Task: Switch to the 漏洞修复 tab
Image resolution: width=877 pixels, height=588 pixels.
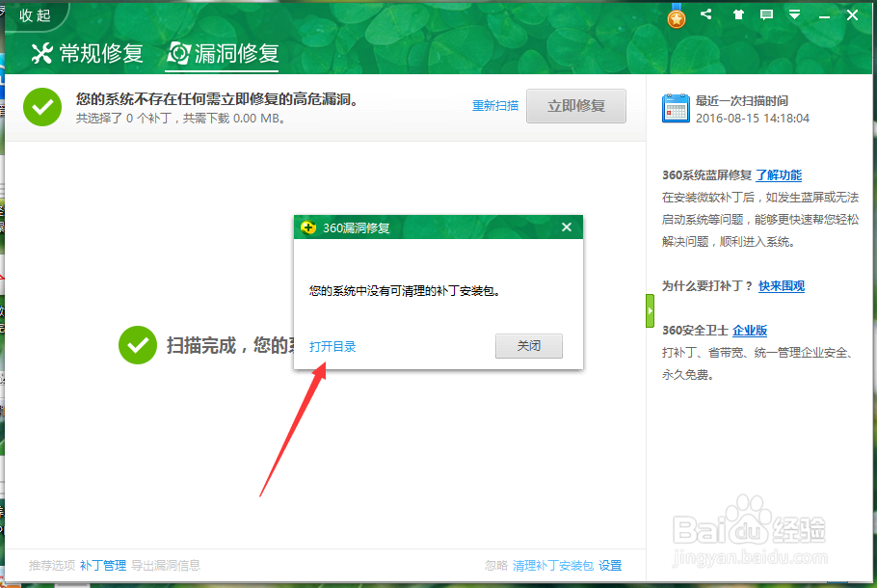Action: pos(222,55)
